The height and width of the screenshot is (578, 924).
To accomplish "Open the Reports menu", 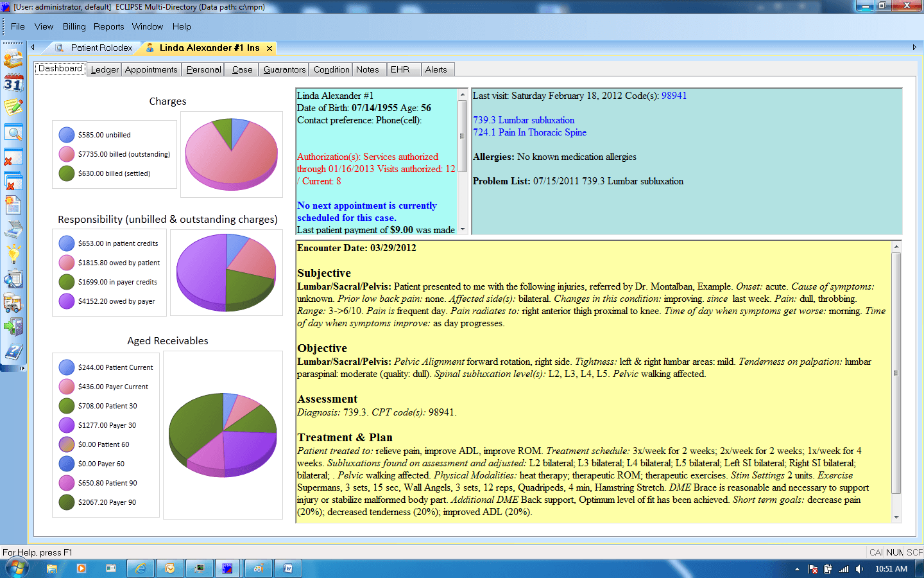I will point(108,26).
